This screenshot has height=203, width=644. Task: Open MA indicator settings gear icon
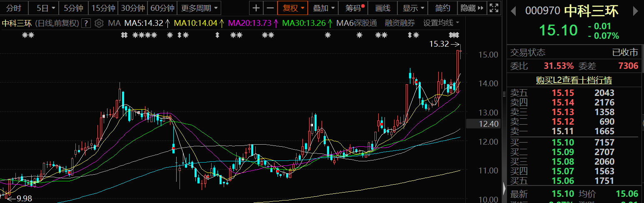(99, 23)
